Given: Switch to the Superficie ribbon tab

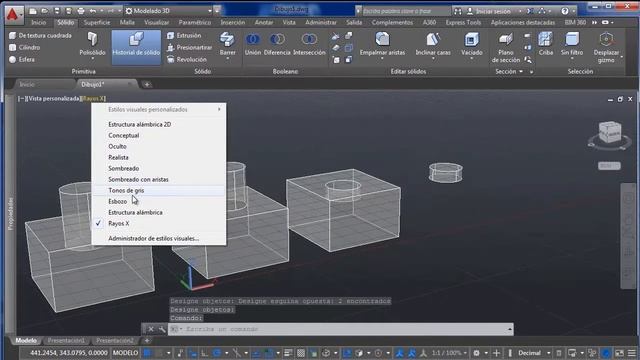Looking at the screenshot, I should pos(97,22).
